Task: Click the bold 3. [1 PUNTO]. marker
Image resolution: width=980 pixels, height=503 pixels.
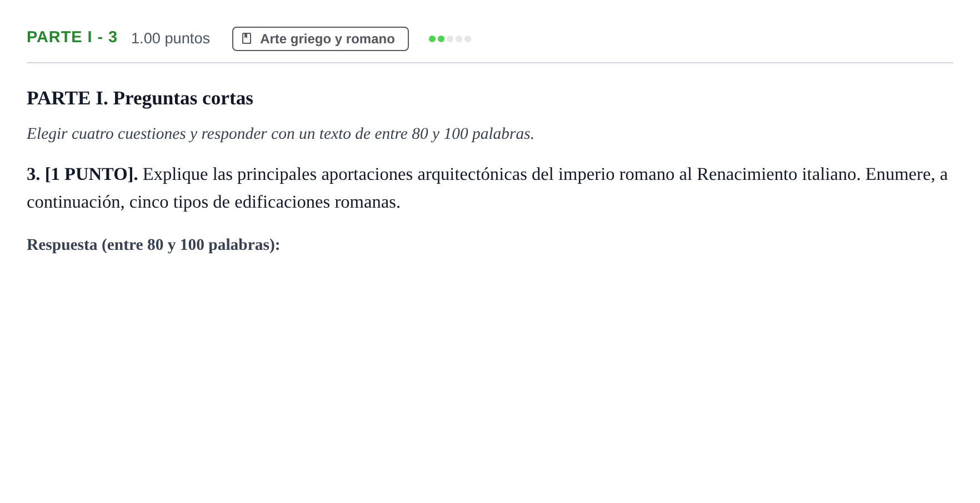Action: 82,174
